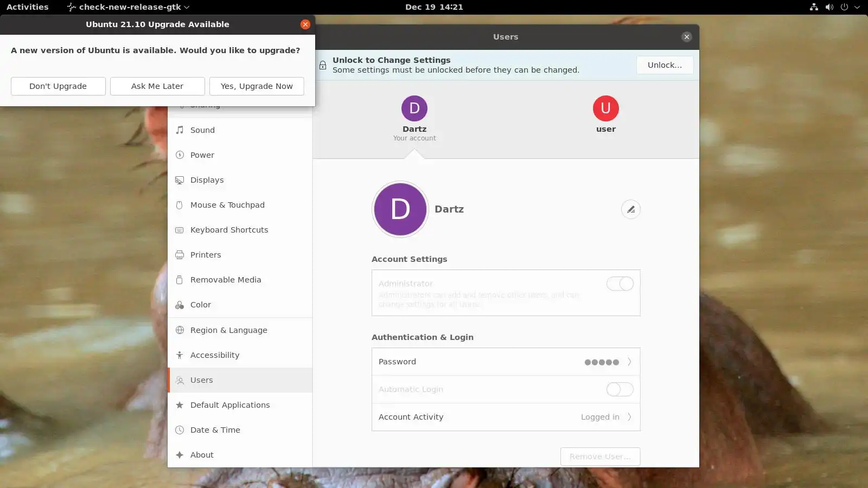The width and height of the screenshot is (868, 488).
Task: Click the Mouse & Touchpad icon
Action: click(x=180, y=205)
